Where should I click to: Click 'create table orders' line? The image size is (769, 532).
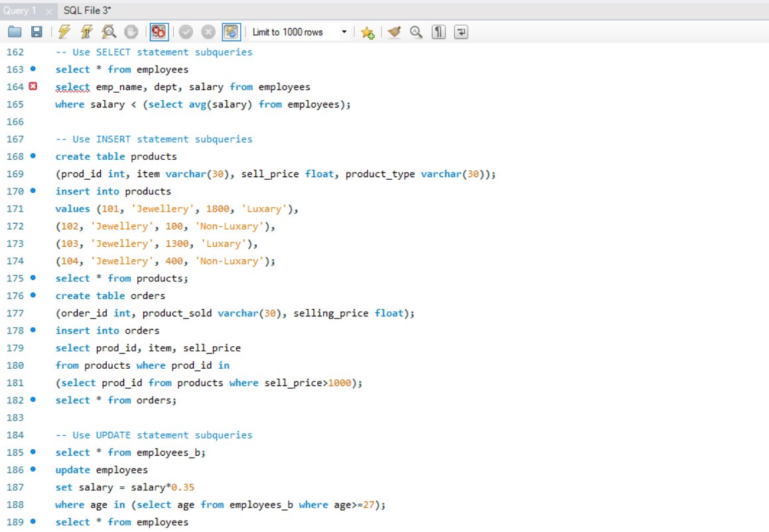tap(110, 296)
